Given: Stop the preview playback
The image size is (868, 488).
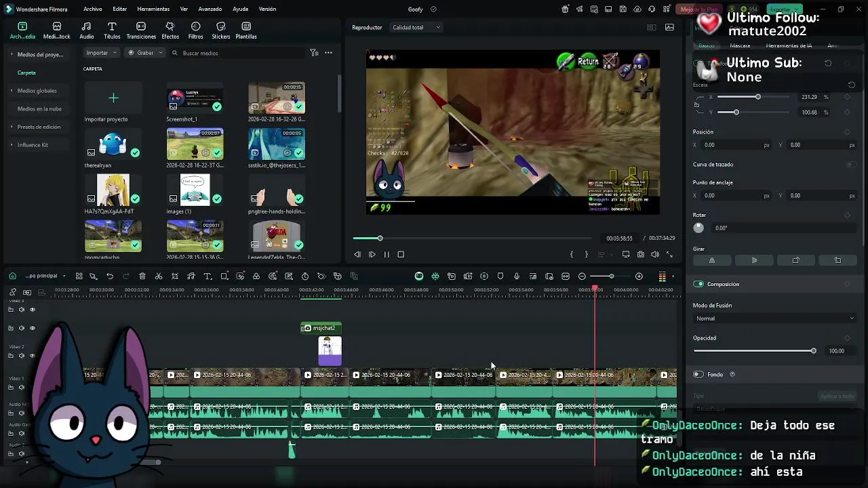Looking at the screenshot, I should [x=401, y=255].
